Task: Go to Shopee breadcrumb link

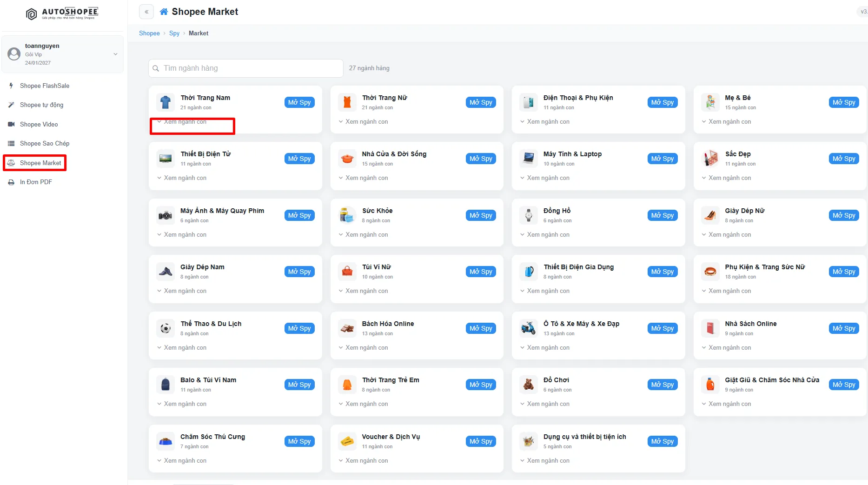Action: (149, 33)
